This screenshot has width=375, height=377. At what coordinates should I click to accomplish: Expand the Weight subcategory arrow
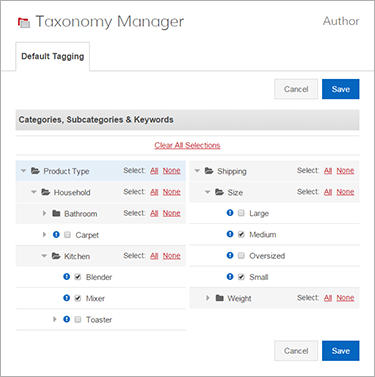208,298
